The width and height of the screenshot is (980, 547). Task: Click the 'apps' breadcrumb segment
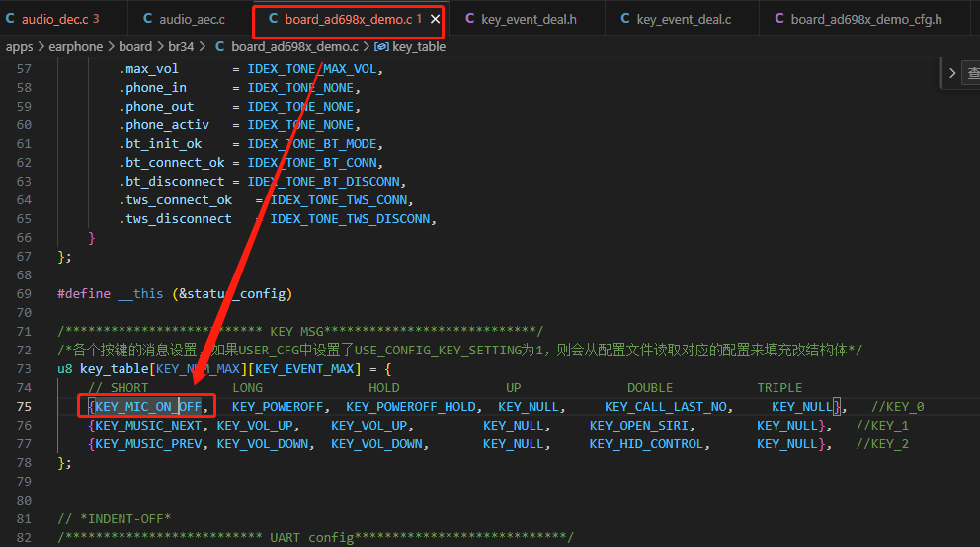20,46
